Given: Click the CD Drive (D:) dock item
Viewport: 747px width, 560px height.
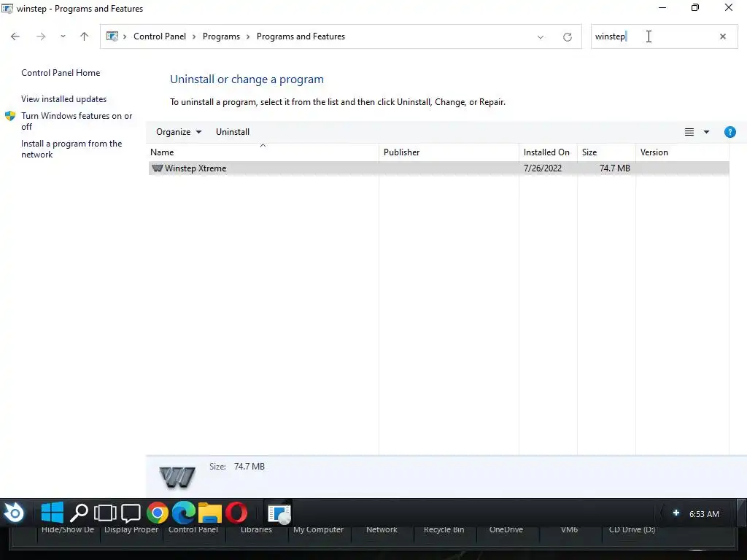Looking at the screenshot, I should (632, 529).
